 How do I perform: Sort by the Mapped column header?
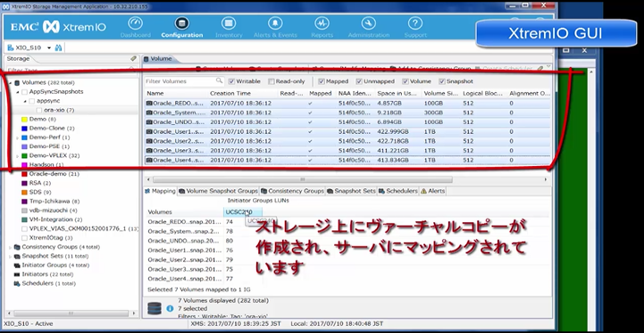coord(321,94)
